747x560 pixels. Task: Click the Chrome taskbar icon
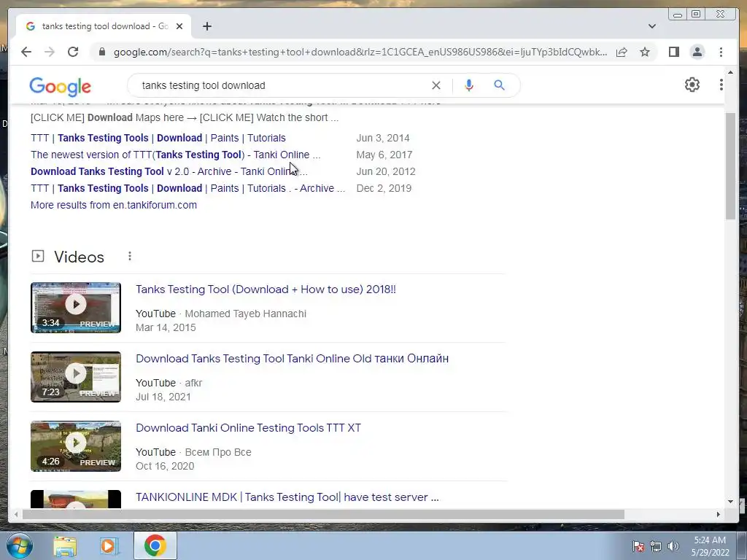tap(155, 545)
